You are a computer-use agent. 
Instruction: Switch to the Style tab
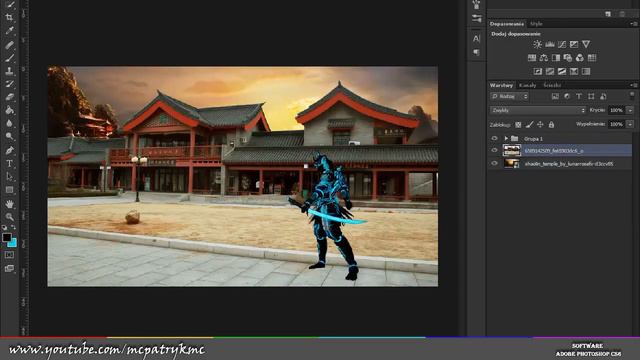pyautogui.click(x=536, y=24)
